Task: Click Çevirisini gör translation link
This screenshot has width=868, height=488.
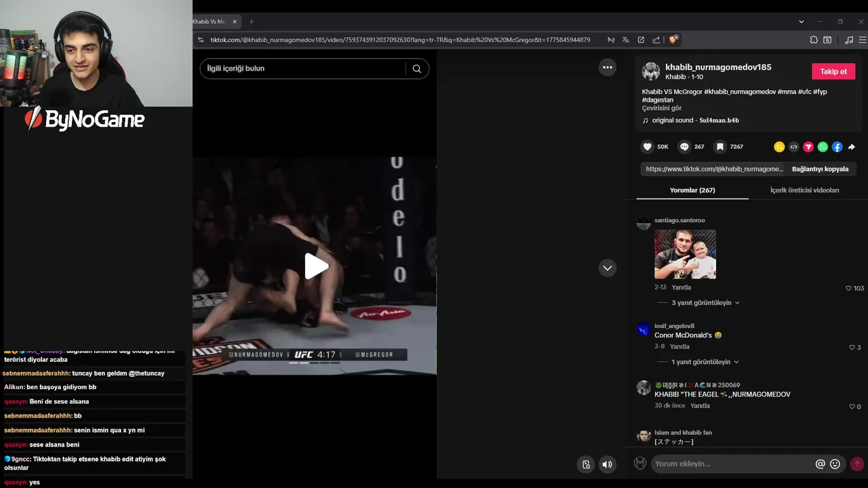Action: click(662, 108)
